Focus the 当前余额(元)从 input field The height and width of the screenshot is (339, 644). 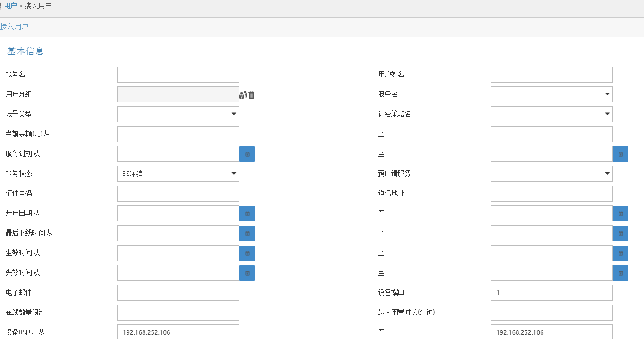[178, 134]
